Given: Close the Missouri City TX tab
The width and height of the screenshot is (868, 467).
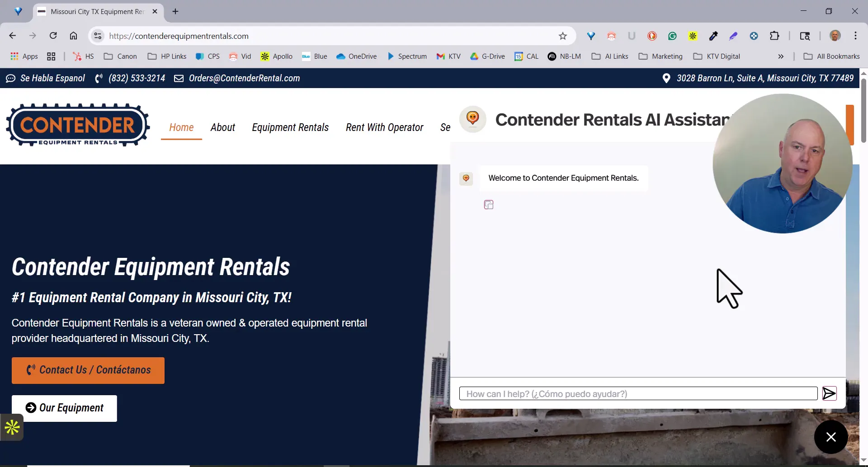Looking at the screenshot, I should (x=155, y=11).
